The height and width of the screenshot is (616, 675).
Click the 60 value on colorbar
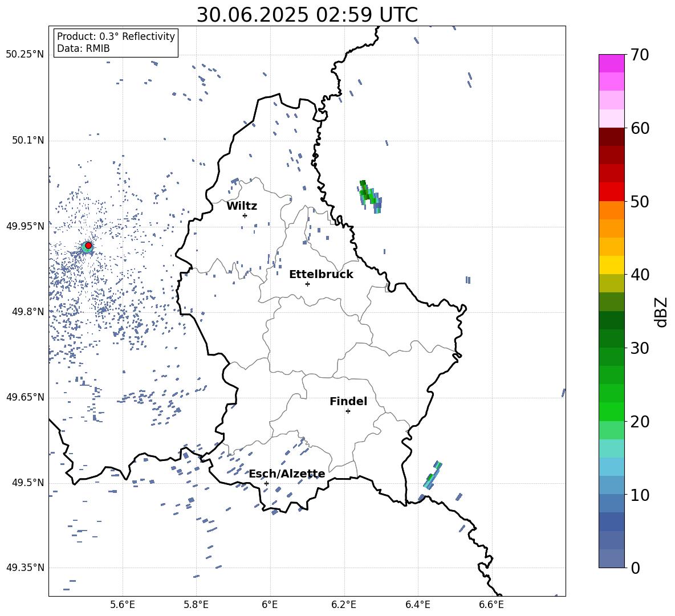pos(640,128)
